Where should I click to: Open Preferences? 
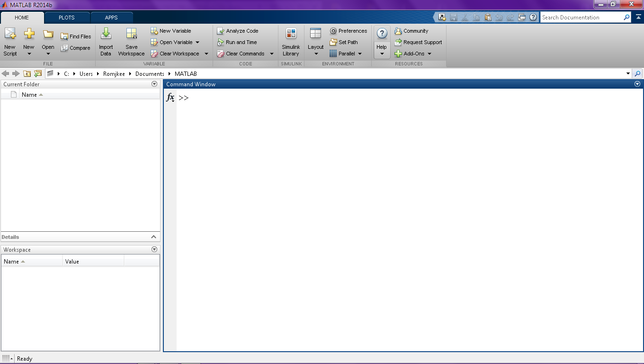pyautogui.click(x=349, y=31)
